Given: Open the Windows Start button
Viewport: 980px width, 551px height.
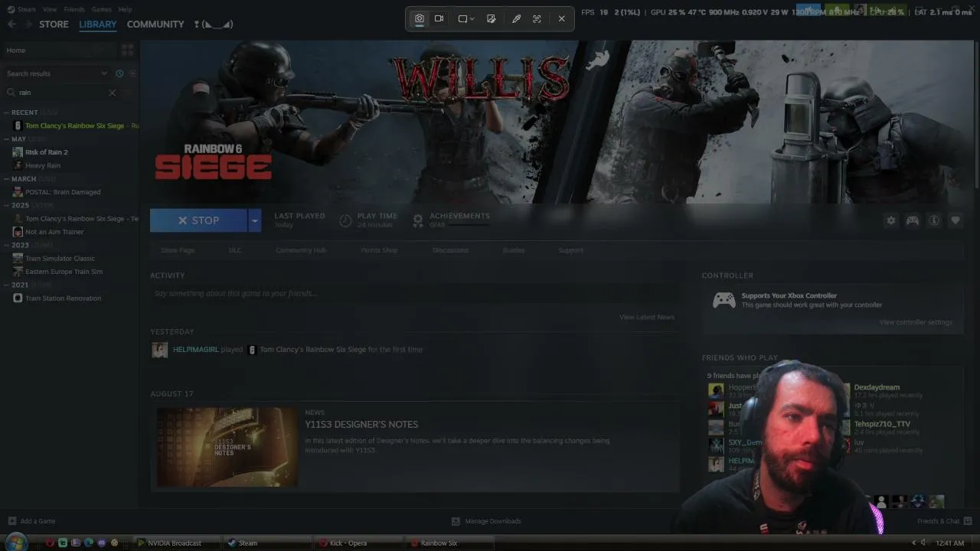Looking at the screenshot, I should [x=16, y=543].
